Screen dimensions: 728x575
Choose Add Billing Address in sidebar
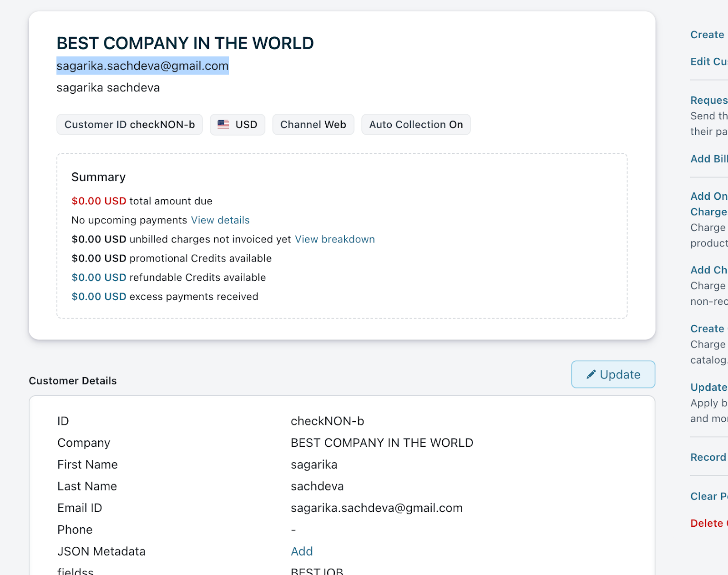pos(708,159)
